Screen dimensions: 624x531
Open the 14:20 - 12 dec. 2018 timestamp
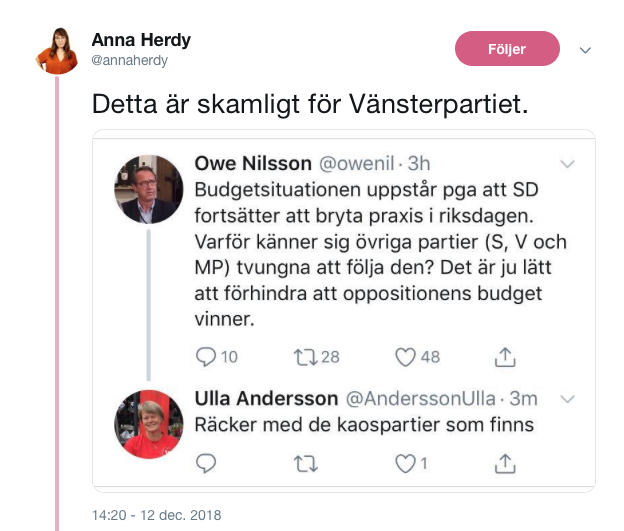(157, 516)
